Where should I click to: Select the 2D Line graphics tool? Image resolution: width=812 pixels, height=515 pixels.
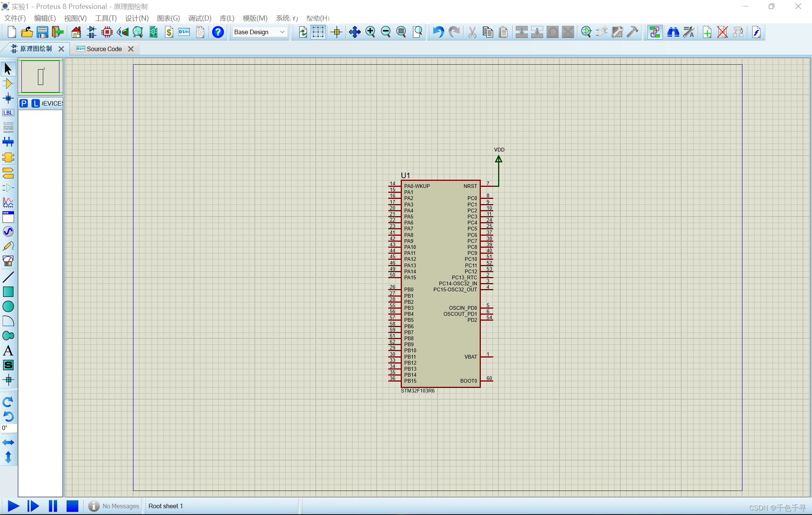8,277
